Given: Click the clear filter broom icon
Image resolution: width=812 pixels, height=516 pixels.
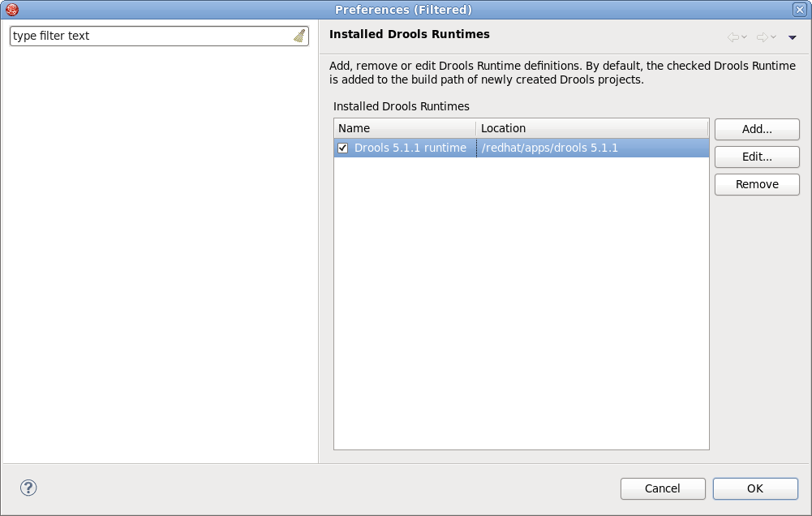Looking at the screenshot, I should click(x=299, y=36).
